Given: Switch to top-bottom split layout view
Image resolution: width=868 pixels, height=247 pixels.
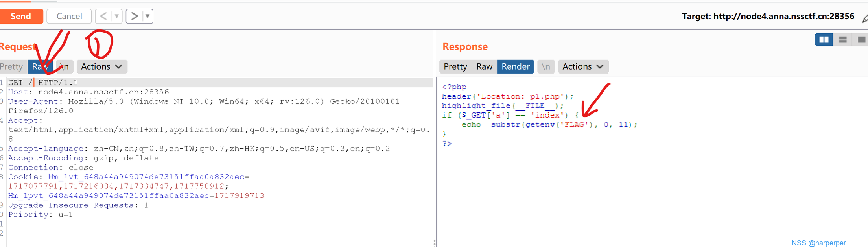Looking at the screenshot, I should pos(842,40).
